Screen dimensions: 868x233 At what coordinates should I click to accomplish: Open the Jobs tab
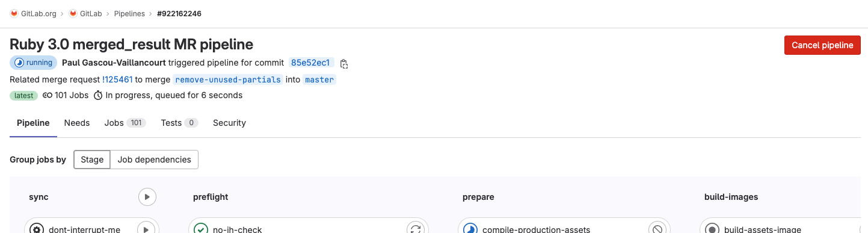pyautogui.click(x=125, y=123)
